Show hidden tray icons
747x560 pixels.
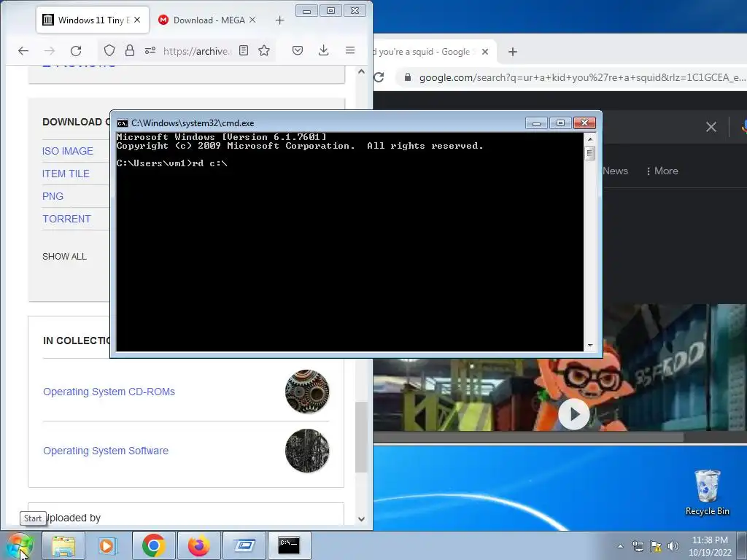click(620, 546)
